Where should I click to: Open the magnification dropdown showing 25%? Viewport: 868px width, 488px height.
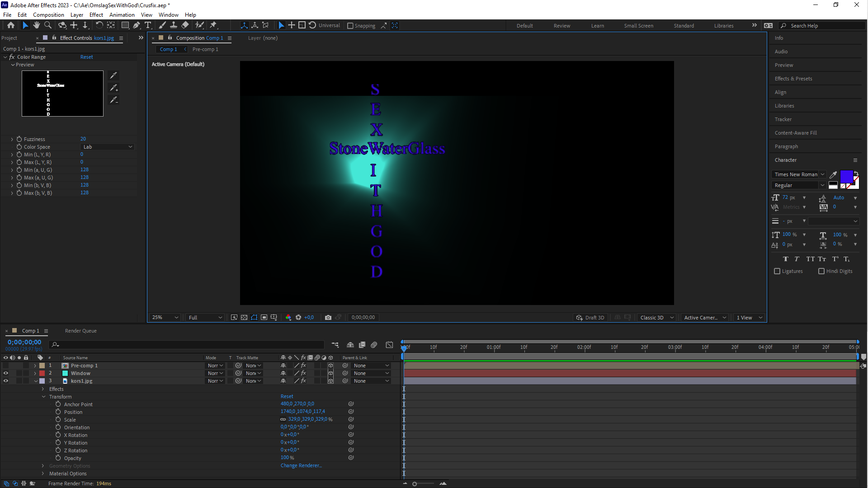click(x=164, y=317)
